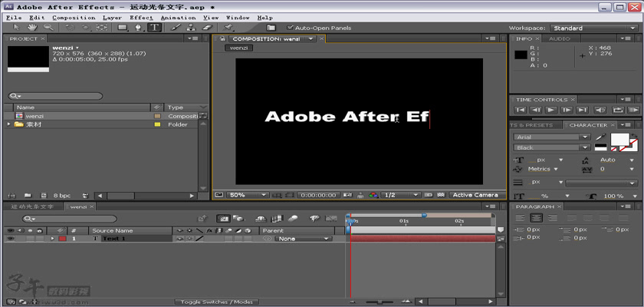The height and width of the screenshot is (307, 644).
Task: Switch to the 运动光条文字 timeline tab
Action: pos(32,206)
